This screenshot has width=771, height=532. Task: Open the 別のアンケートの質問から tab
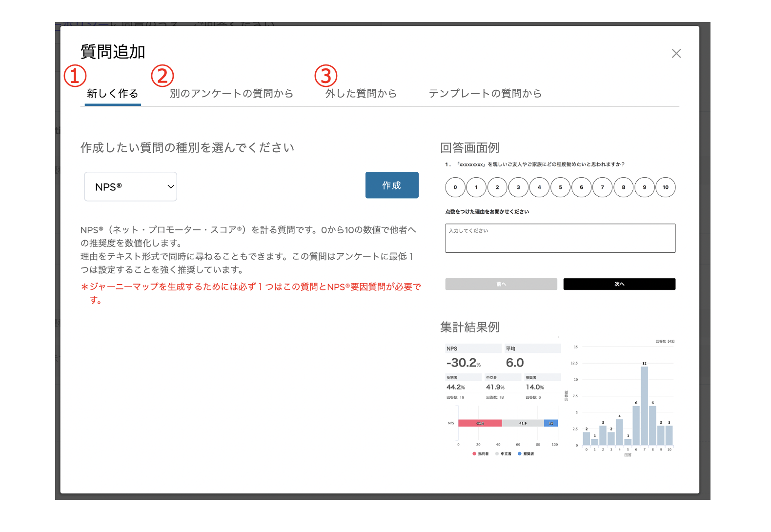coord(231,94)
